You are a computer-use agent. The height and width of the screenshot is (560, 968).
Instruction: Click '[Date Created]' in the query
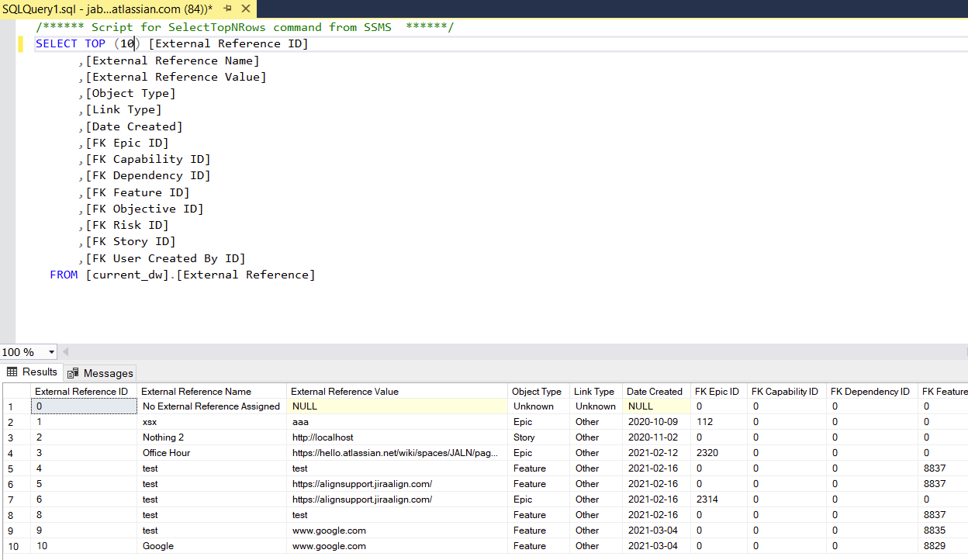coord(134,126)
